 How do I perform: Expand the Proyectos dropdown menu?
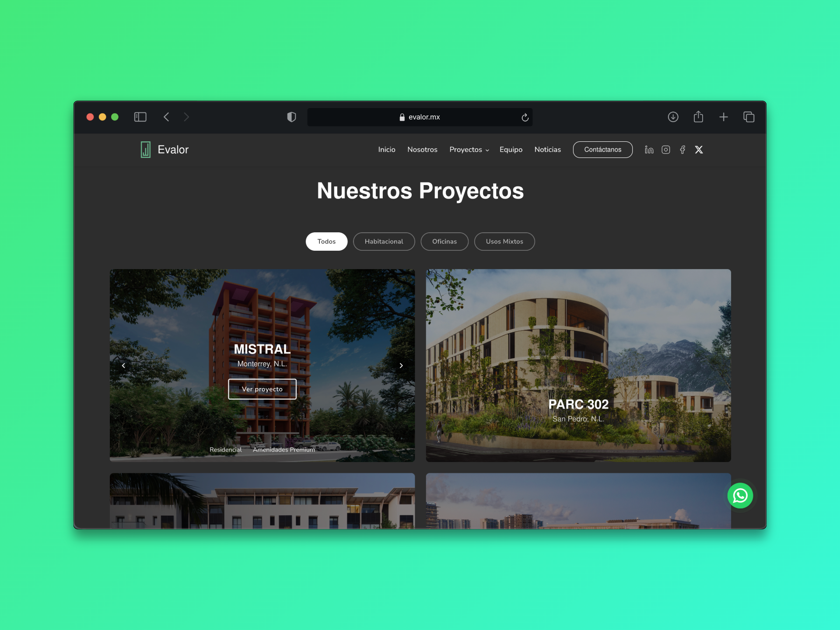coord(469,149)
